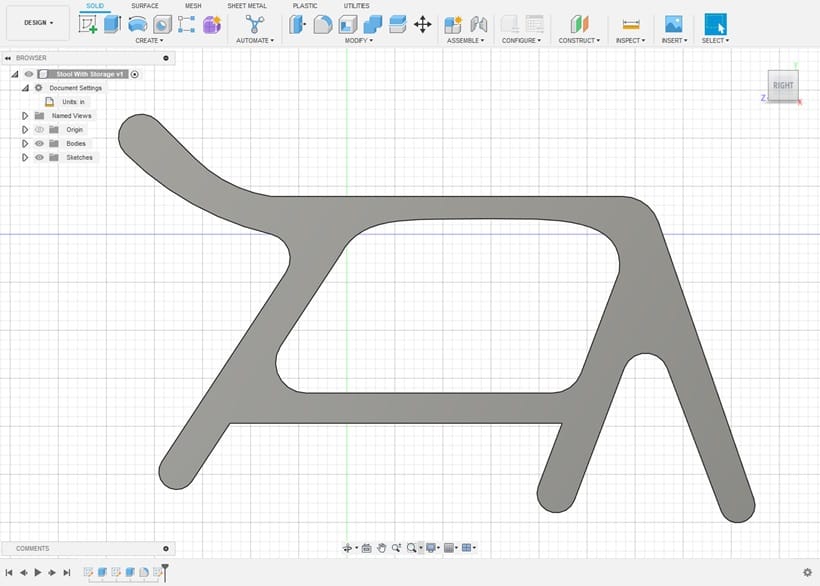Hide the Bodies folder visibility

point(40,143)
